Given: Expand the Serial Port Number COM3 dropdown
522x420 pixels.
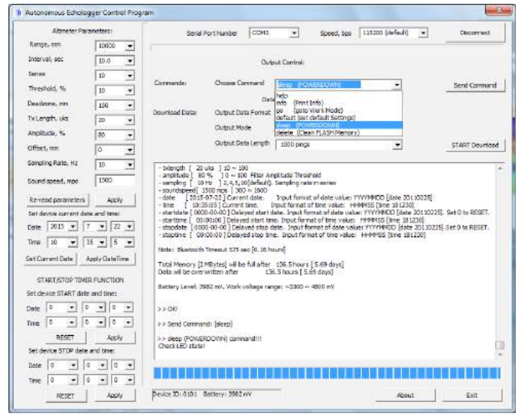Looking at the screenshot, I should 292,34.
